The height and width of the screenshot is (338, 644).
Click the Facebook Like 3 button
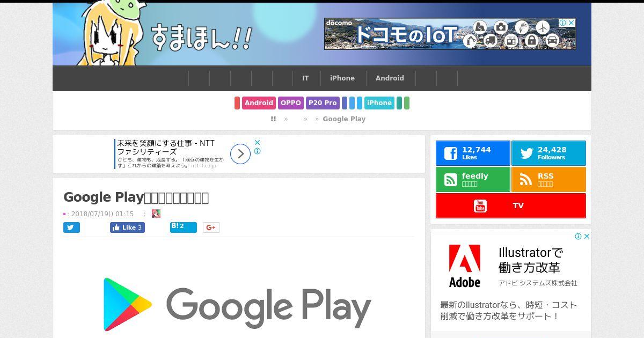pyautogui.click(x=127, y=227)
